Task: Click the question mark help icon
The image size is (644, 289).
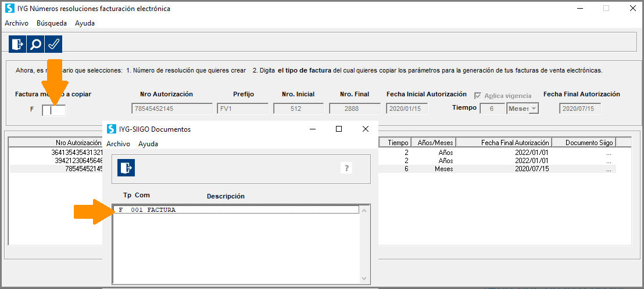Action: (346, 168)
